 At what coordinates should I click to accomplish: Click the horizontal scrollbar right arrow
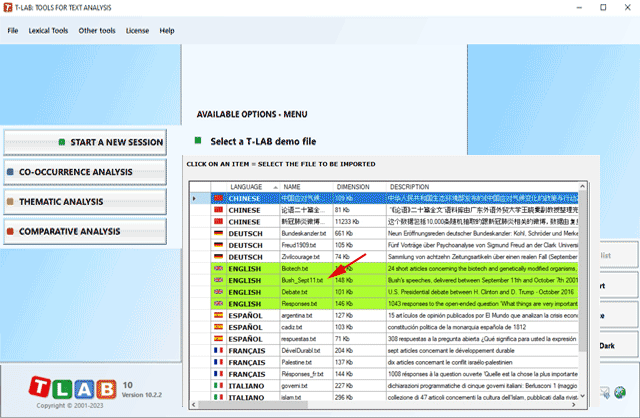tap(574, 405)
